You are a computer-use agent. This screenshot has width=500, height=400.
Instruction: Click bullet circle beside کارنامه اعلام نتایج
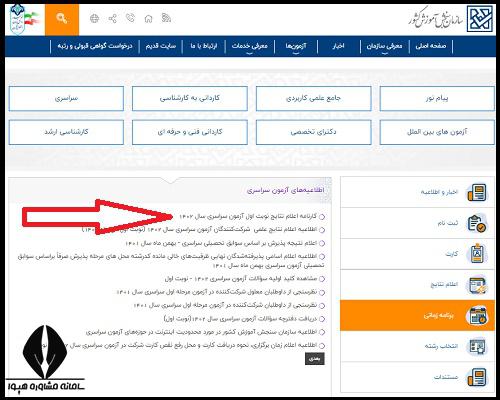point(322,217)
